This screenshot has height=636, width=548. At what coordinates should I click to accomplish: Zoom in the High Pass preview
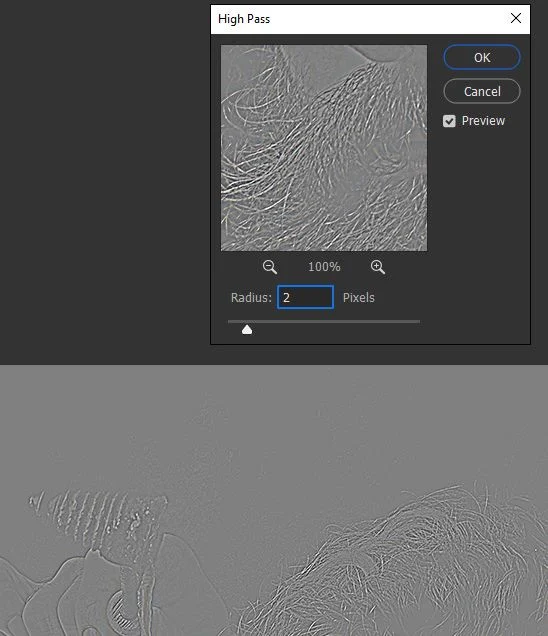(x=378, y=267)
